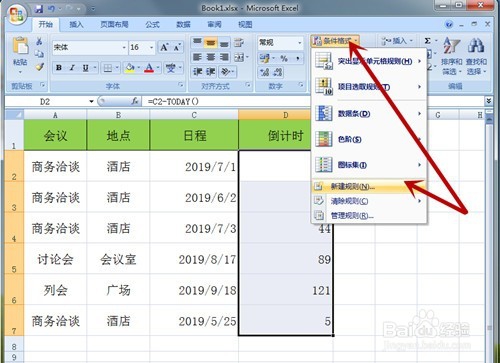Screen dimensions: 500x363
Task: Open Color Scales submenu
Action: pyautogui.click(x=369, y=139)
